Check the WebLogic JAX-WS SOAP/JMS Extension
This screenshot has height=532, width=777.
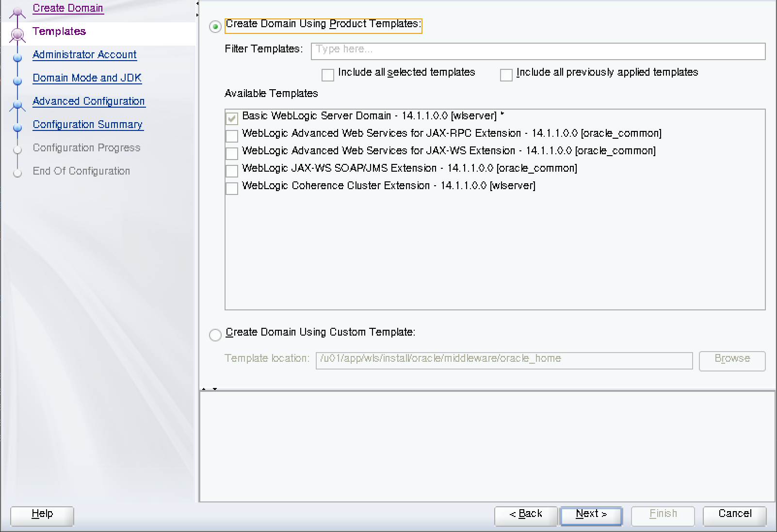click(x=231, y=171)
